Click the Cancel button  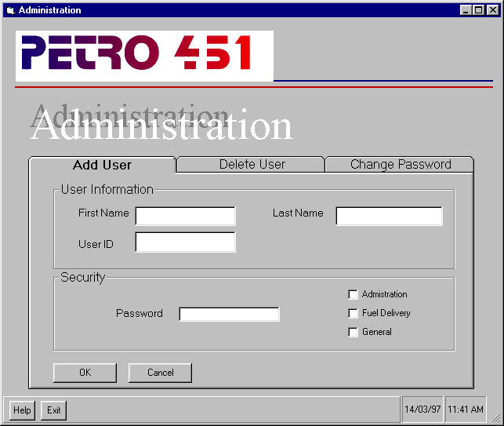tap(160, 373)
